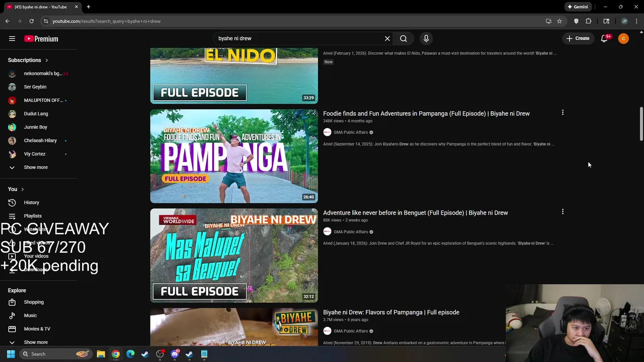Open the Chrome extensions puzzle icon
The image size is (644, 362).
tap(589, 21)
